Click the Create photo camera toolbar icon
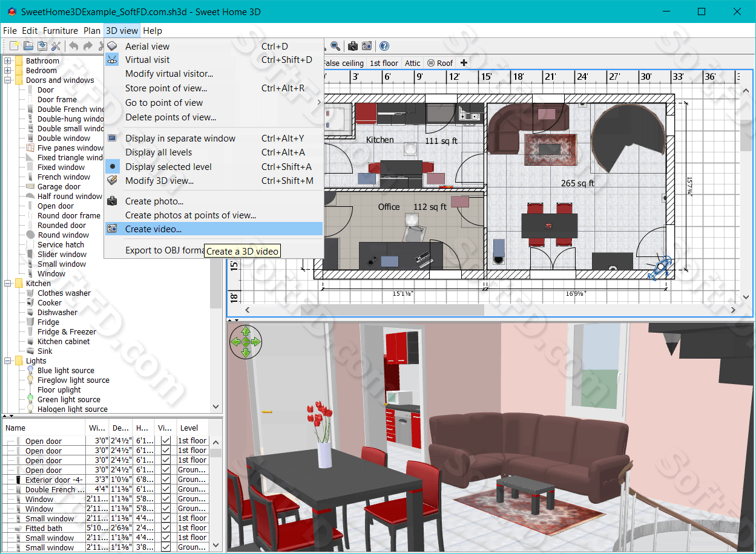 352,46
